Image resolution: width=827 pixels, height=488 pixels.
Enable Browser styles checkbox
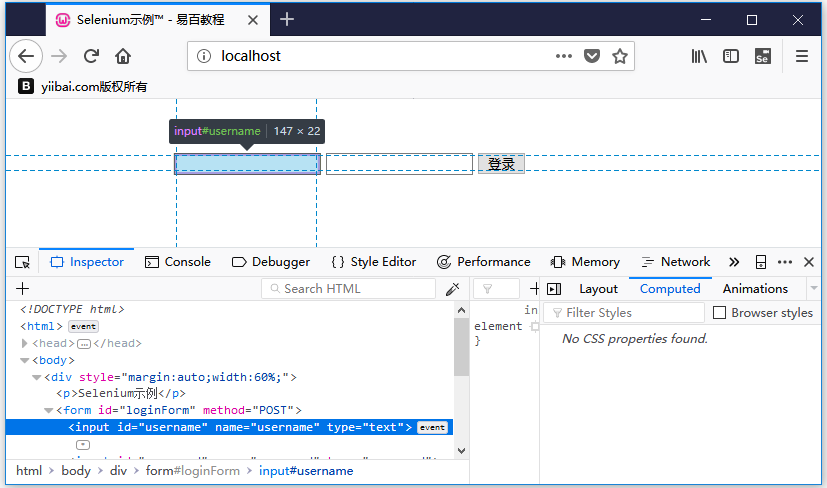click(719, 313)
